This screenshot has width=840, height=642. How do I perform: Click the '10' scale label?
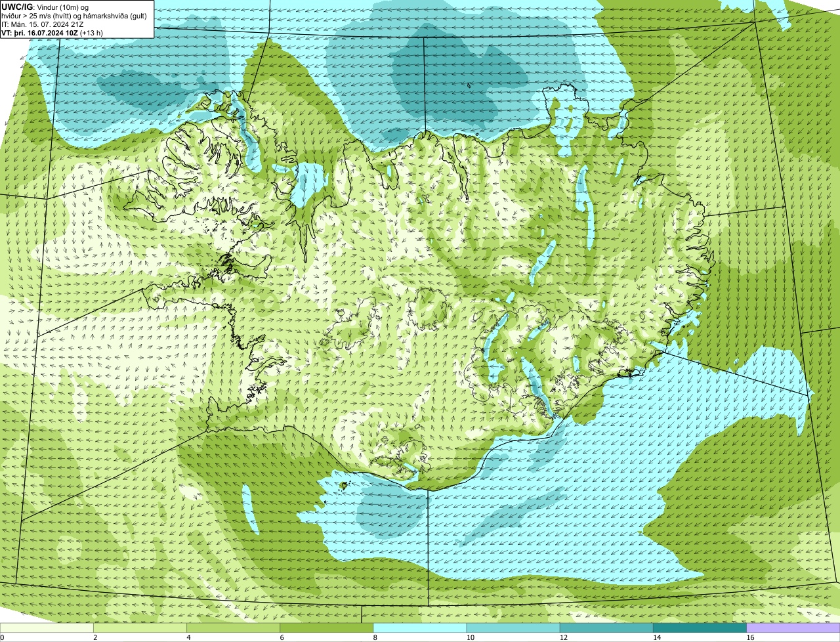(x=470, y=637)
